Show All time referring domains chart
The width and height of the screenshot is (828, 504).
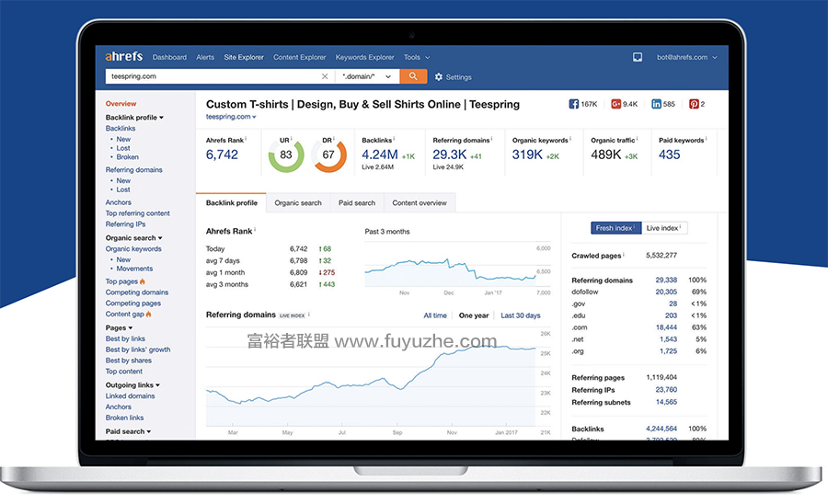(435, 315)
